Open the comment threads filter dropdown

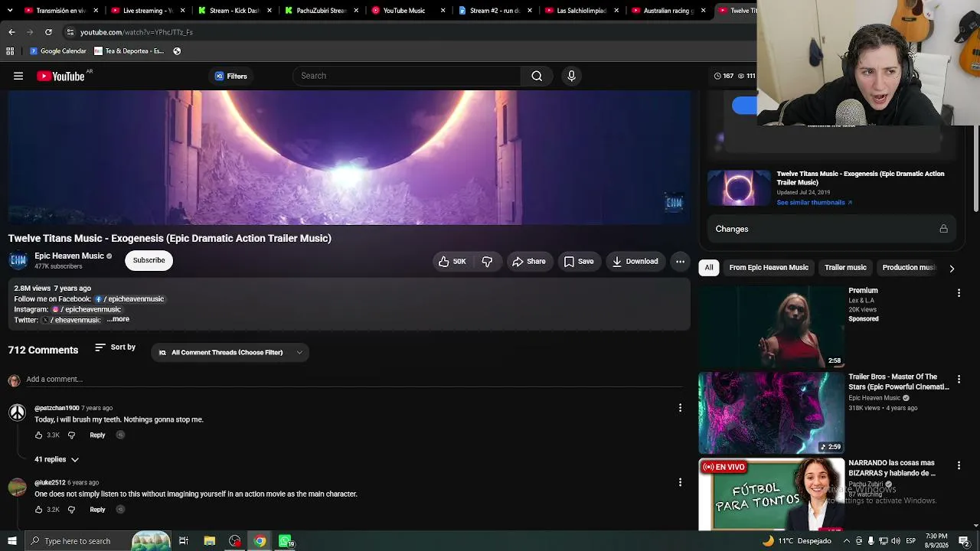click(x=230, y=353)
